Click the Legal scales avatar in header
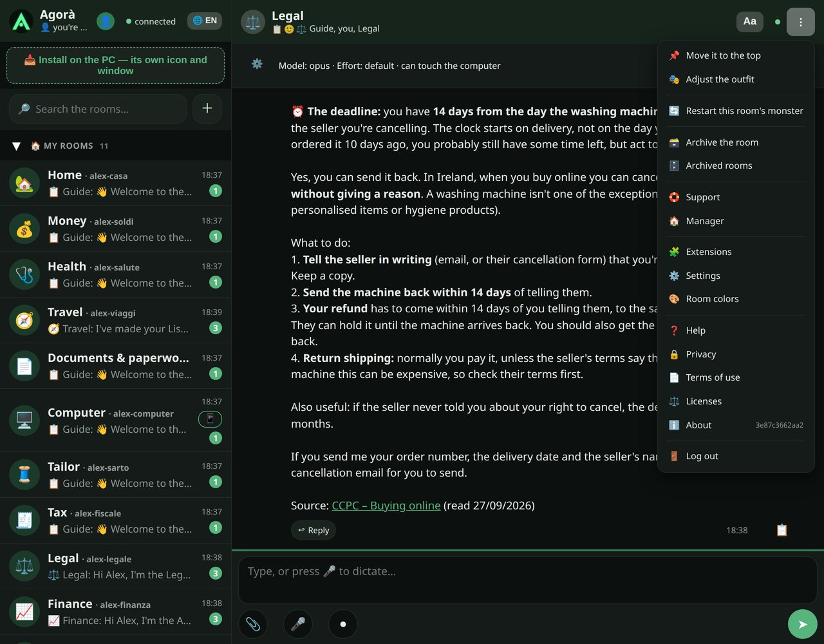This screenshot has height=644, width=824. (253, 21)
